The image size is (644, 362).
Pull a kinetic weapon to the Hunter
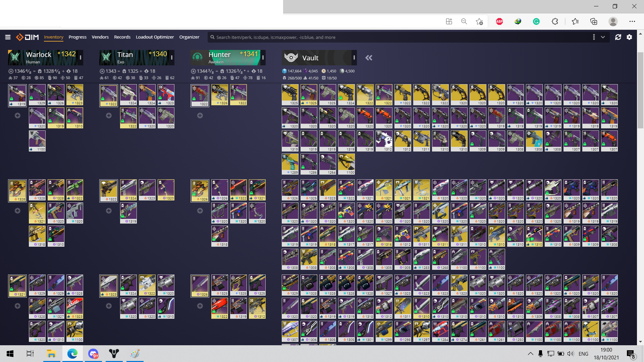point(200,115)
